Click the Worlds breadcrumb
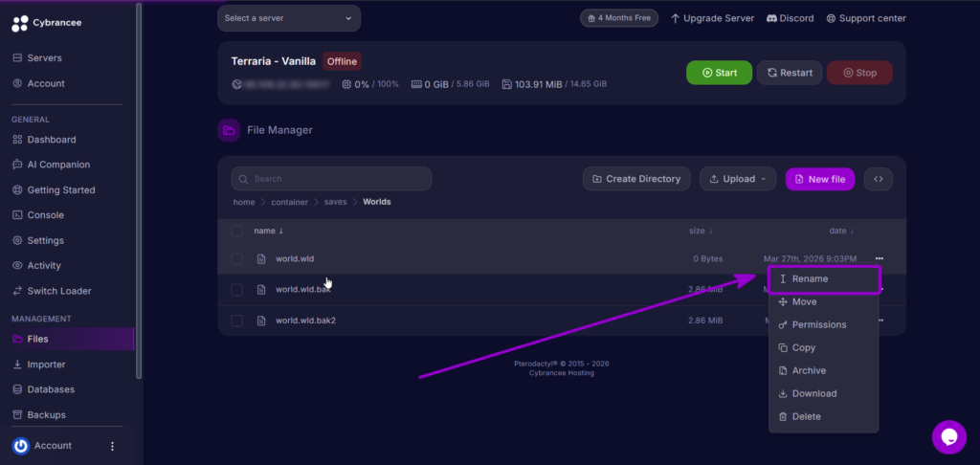The width and height of the screenshot is (980, 465). coord(377,202)
